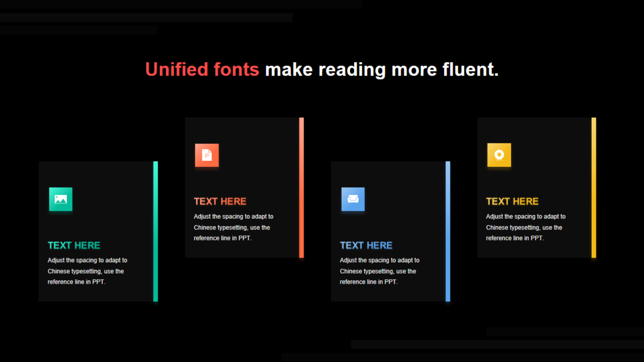Screen dimensions: 644x362
Task: Click the yellow webcam icon
Action: 499,155
